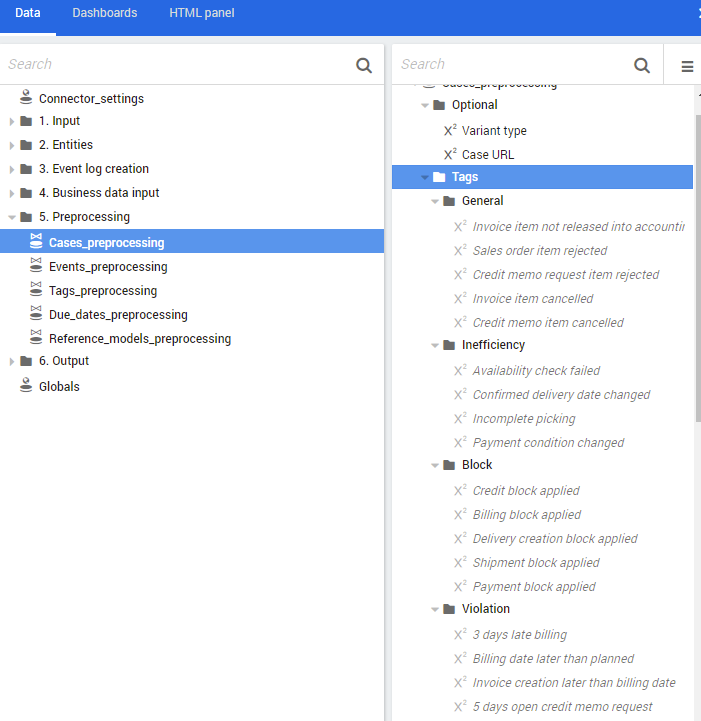
Task: Click the Due_dates_preprocessing table icon
Action: click(x=36, y=314)
